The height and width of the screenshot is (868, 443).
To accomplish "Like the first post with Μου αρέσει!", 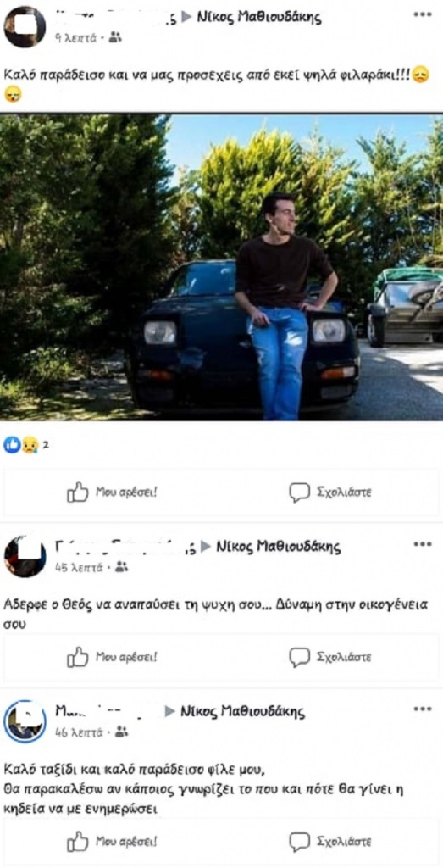I will tap(113, 492).
